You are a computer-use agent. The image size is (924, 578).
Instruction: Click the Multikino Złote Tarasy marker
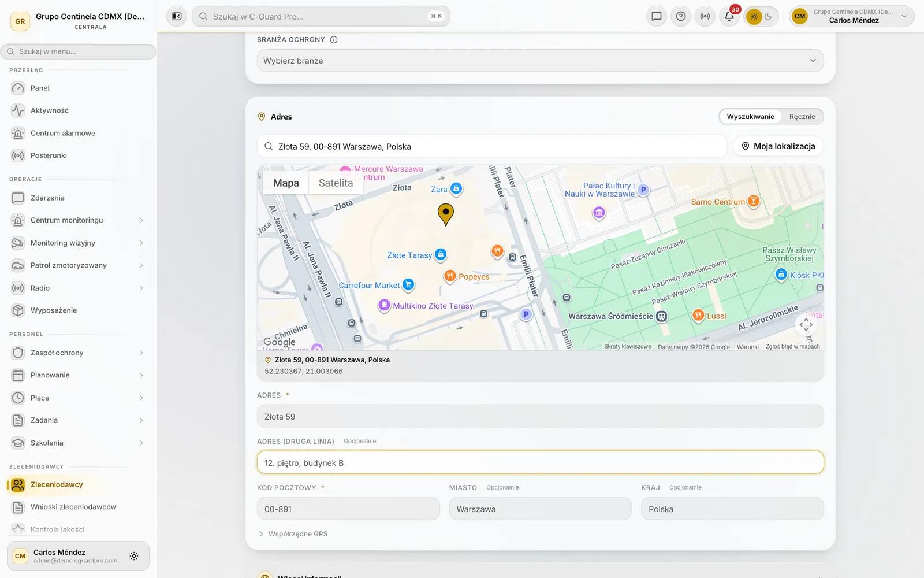[x=384, y=305]
